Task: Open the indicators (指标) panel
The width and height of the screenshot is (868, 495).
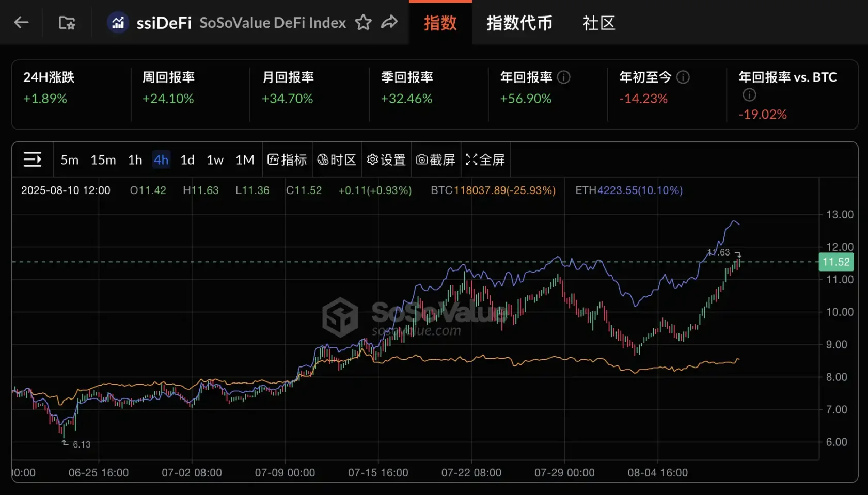Action: point(287,159)
